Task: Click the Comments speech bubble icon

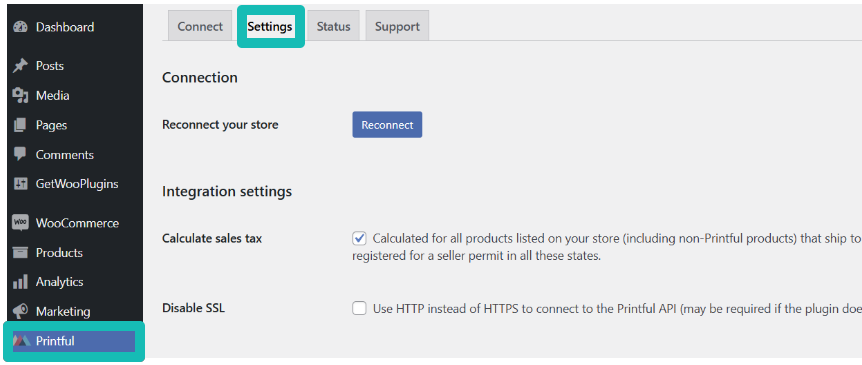Action: tap(20, 154)
